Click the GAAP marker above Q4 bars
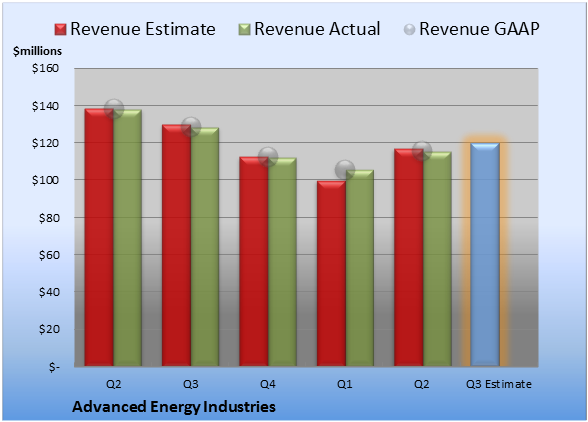The width and height of the screenshot is (588, 422). [268, 157]
